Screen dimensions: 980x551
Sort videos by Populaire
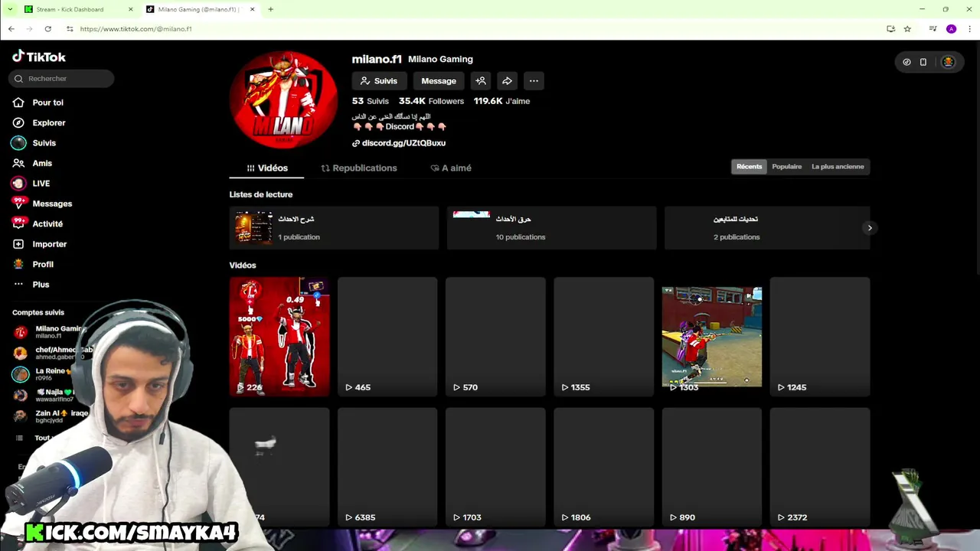787,167
